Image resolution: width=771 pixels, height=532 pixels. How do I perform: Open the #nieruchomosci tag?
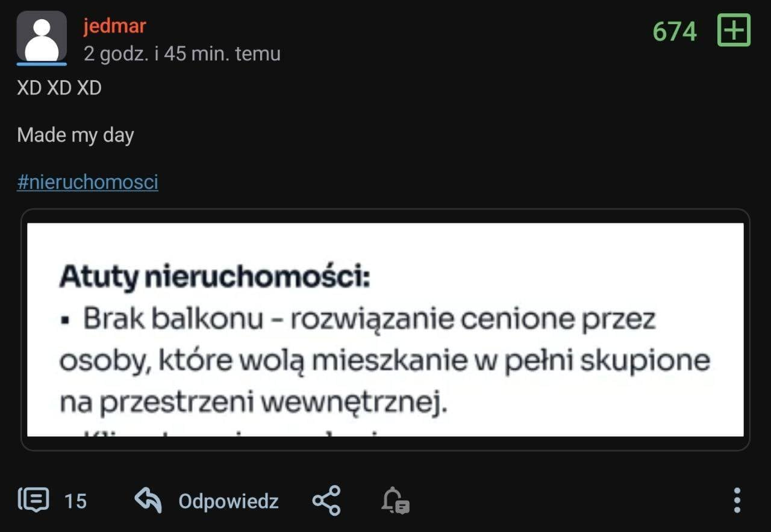(87, 182)
